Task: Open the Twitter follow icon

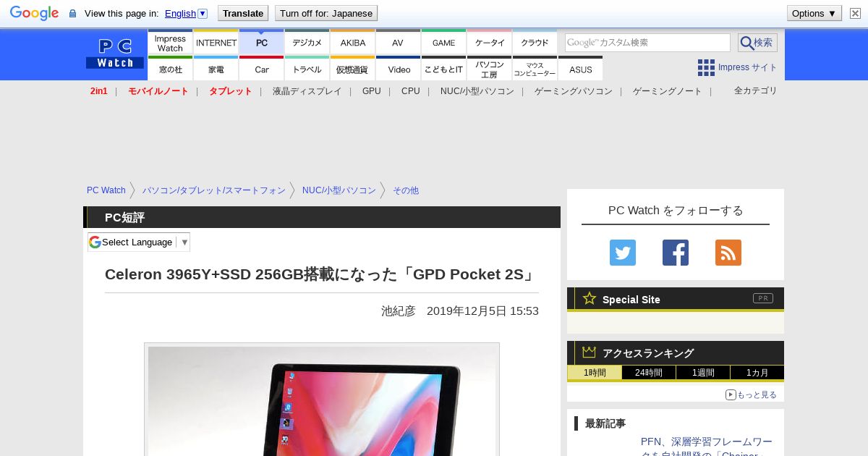Action: pos(623,253)
